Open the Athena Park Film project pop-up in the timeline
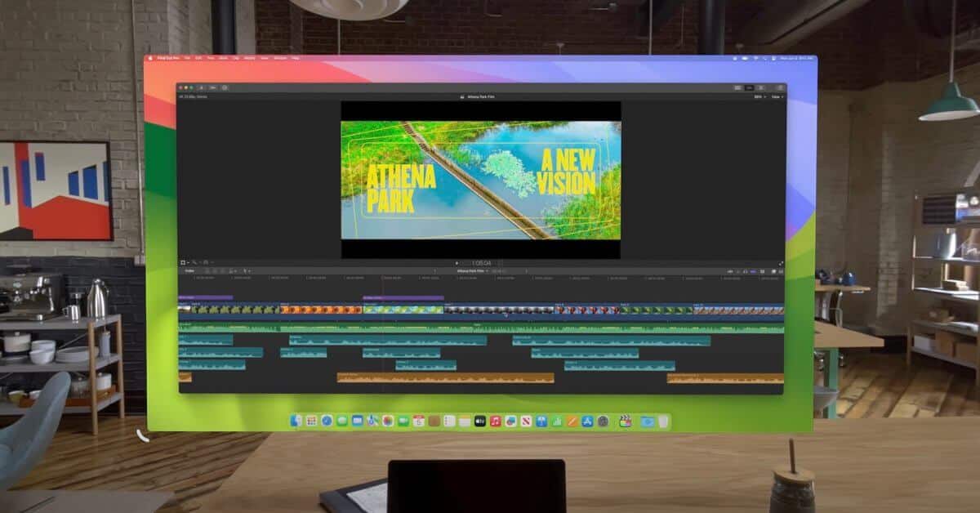 [x=471, y=270]
